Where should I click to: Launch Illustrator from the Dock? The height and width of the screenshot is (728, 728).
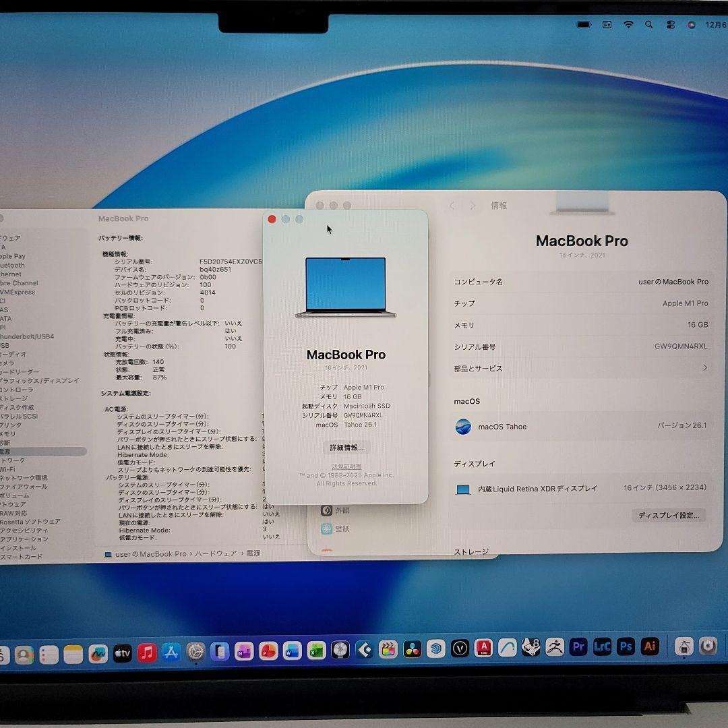click(650, 646)
